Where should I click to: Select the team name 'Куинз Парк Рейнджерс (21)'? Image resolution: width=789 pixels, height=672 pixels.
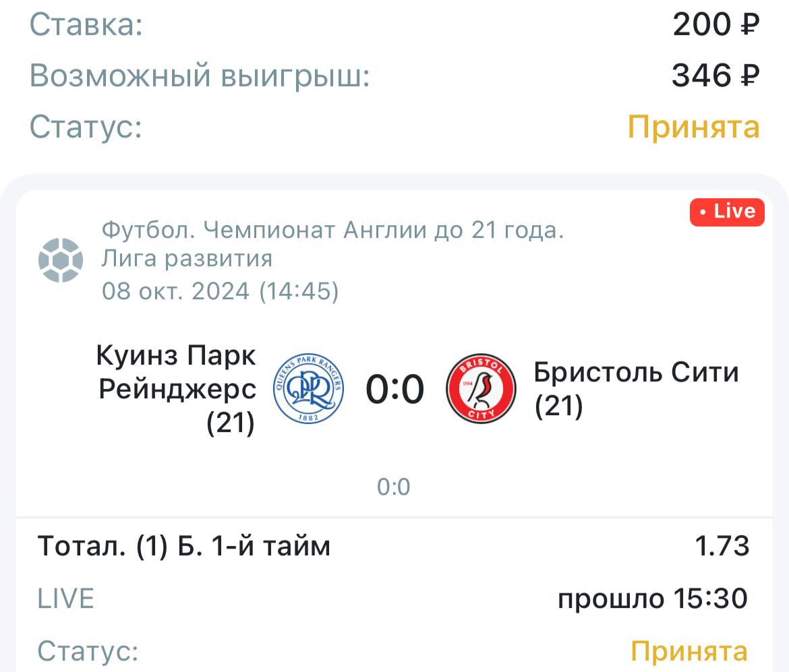click(176, 390)
